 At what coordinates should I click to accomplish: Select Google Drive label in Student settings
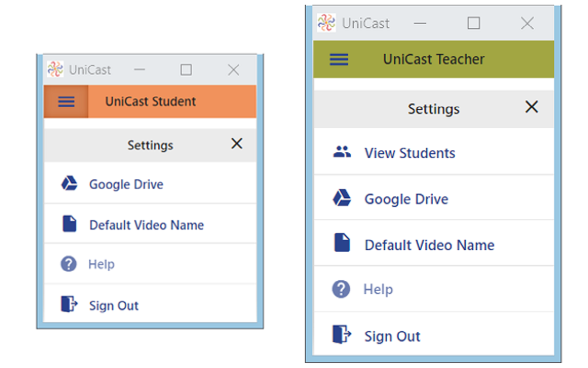point(126,184)
